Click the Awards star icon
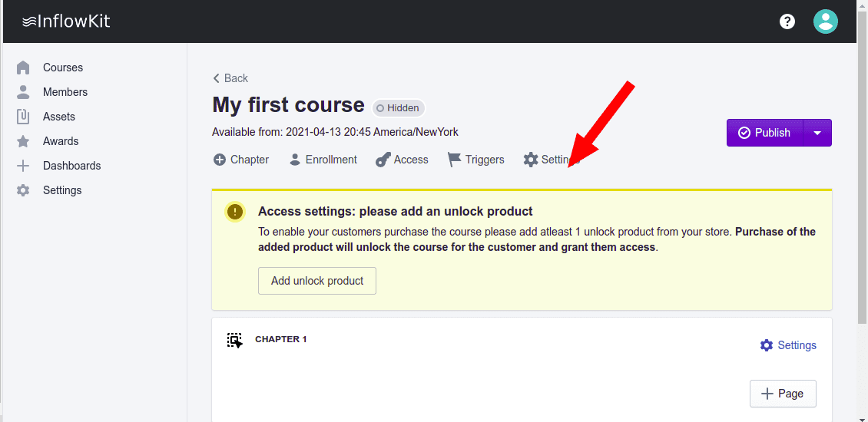The width and height of the screenshot is (868, 422). click(x=23, y=141)
